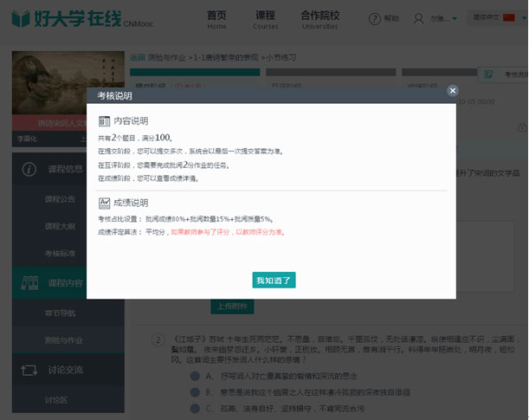
Task: Click the 成绩说明 chart icon
Action: 104,203
